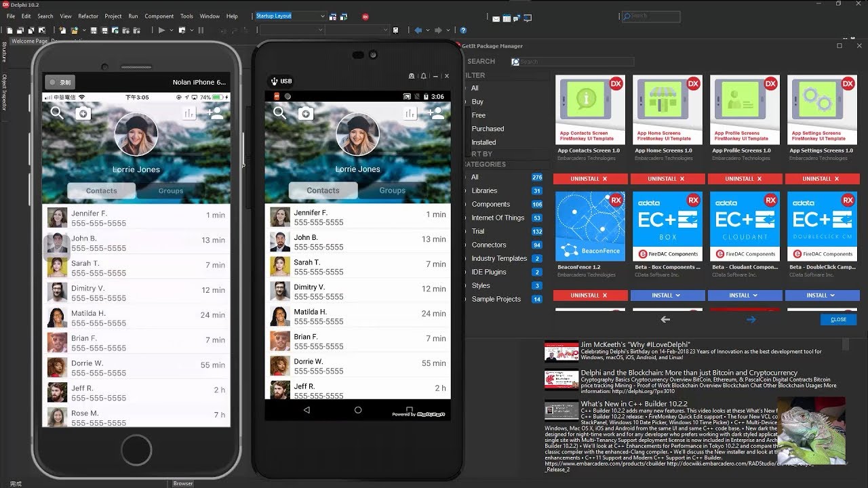Tap the camera icon on the Android preview
The height and width of the screenshot is (488, 868).
[305, 113]
